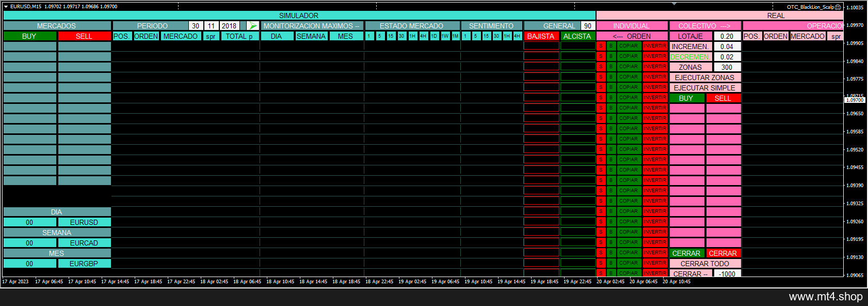
Task: Toggle the 30 timeframe under SENTIMIENTO
Action: 496,36
